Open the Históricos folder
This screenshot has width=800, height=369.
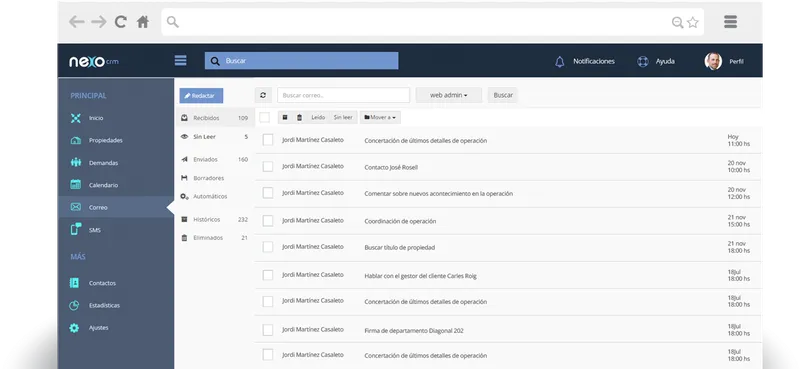point(215,219)
